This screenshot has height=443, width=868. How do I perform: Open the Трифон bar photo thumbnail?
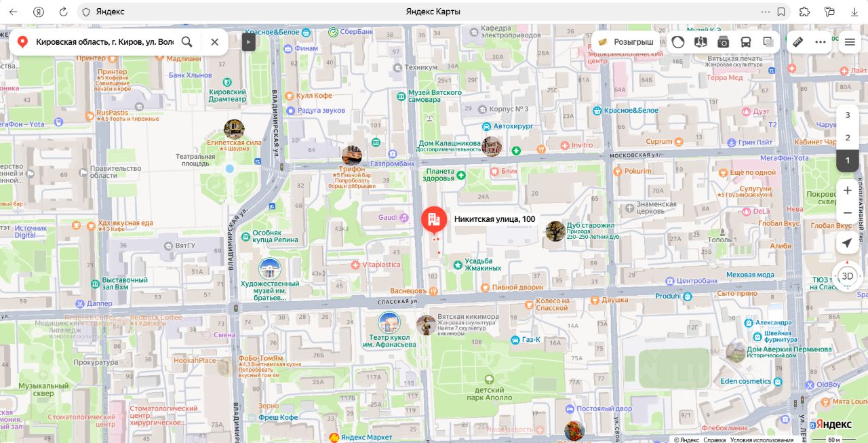coord(351,155)
